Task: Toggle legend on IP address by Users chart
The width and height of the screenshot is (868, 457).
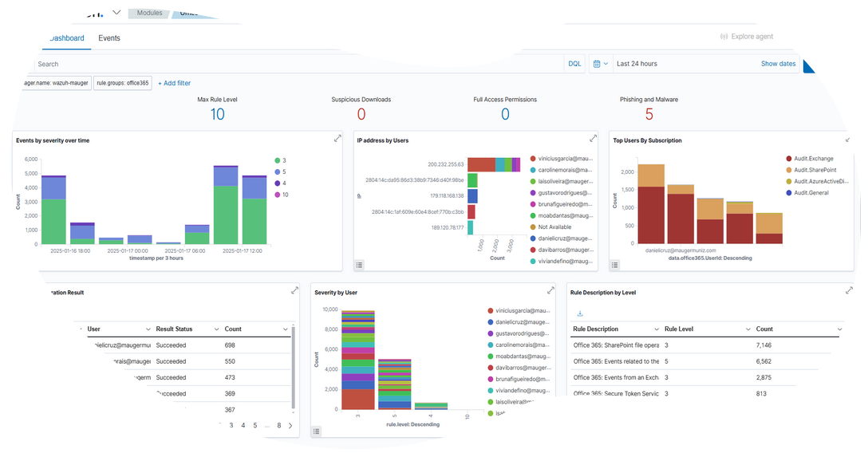Action: [360, 265]
